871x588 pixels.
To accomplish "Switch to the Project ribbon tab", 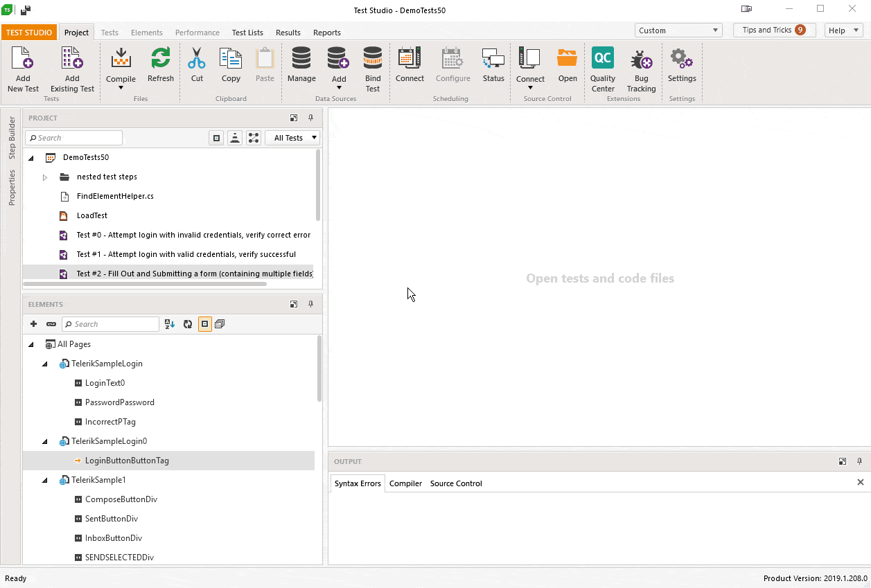I will tap(76, 32).
